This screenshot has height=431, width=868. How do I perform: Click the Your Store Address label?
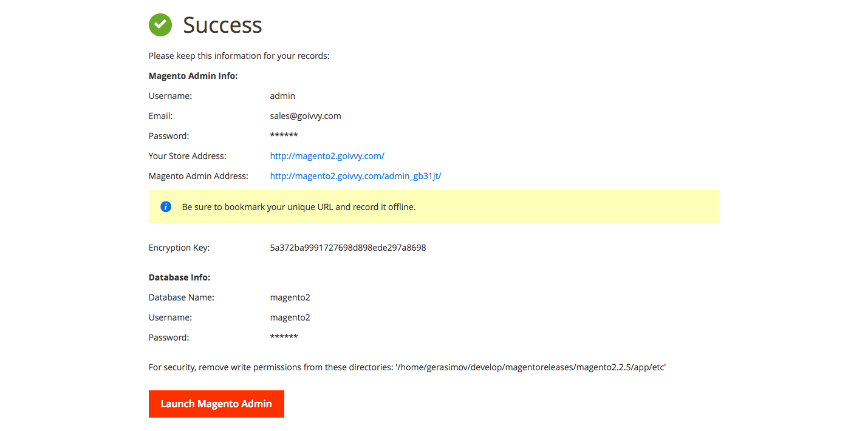[x=187, y=156]
